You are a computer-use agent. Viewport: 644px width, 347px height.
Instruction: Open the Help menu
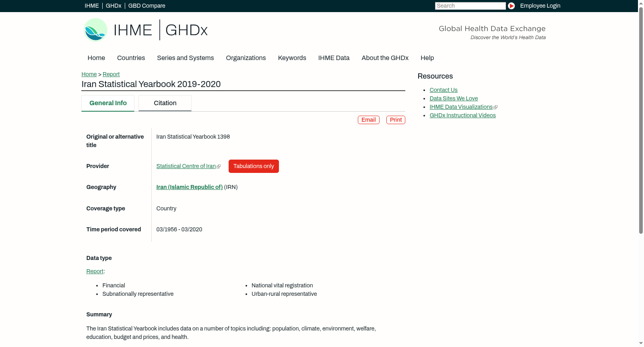click(427, 58)
